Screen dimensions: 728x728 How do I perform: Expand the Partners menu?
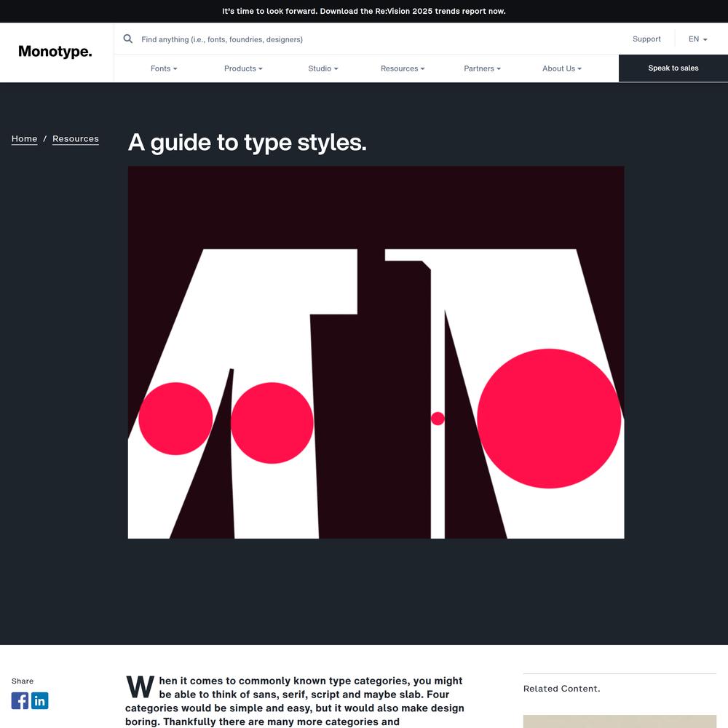pos(483,68)
